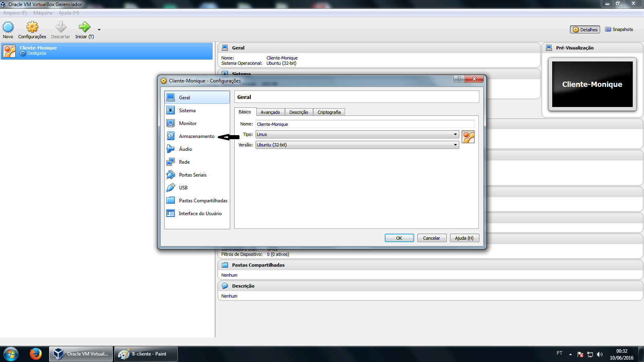Click the Rede network icon
Screen dimensions: 644x362
click(171, 162)
